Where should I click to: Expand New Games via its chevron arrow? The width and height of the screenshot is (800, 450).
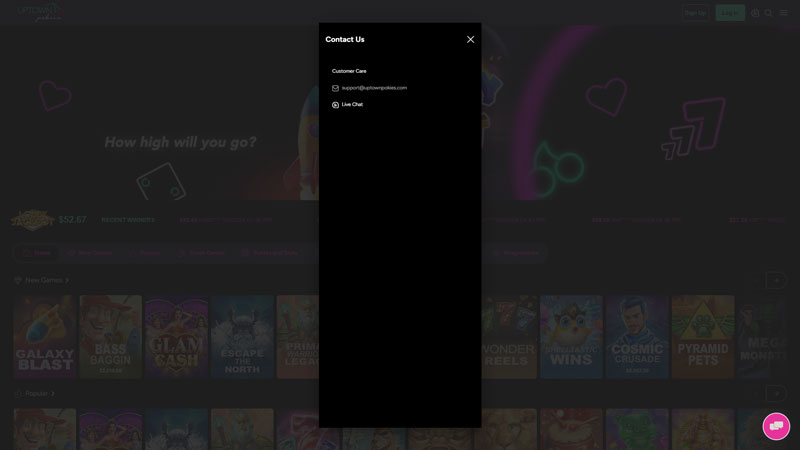[67, 280]
